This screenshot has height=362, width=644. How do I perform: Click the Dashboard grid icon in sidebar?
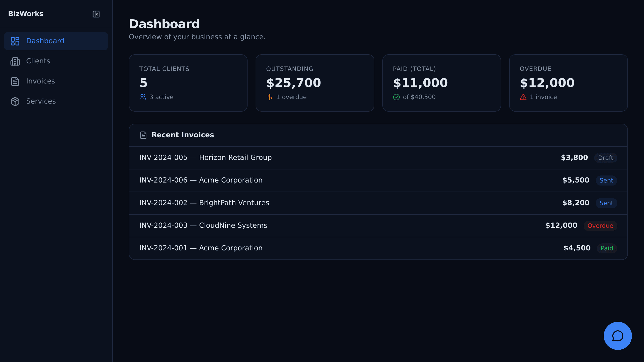(15, 41)
